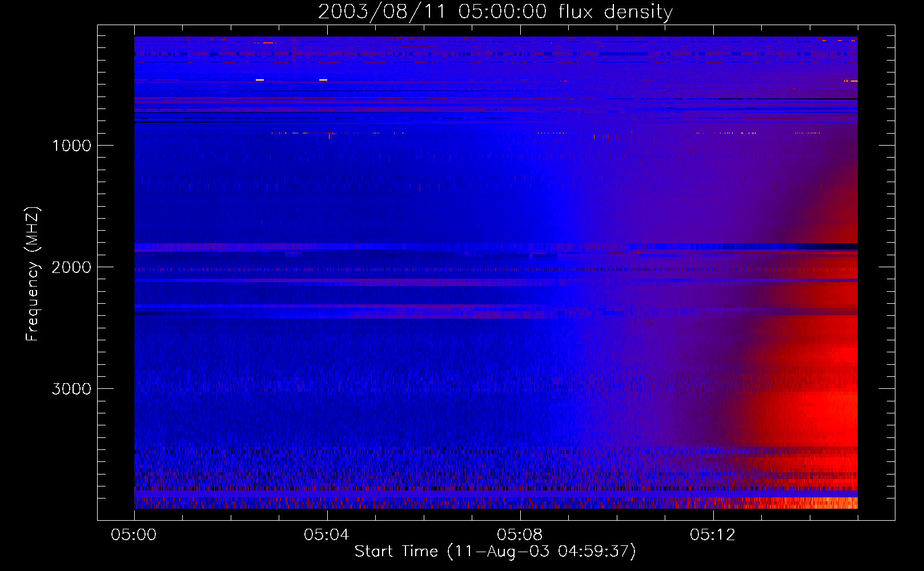
Task: Select the '3000' frequency axis label
Action: [x=71, y=389]
